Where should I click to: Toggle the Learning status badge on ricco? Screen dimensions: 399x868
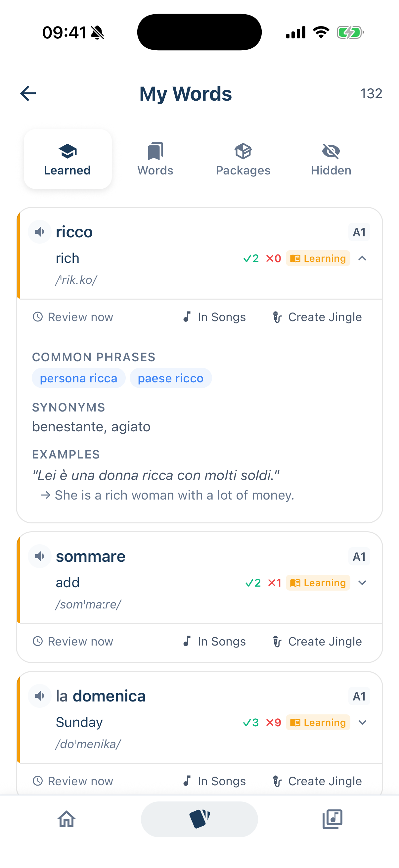click(318, 258)
